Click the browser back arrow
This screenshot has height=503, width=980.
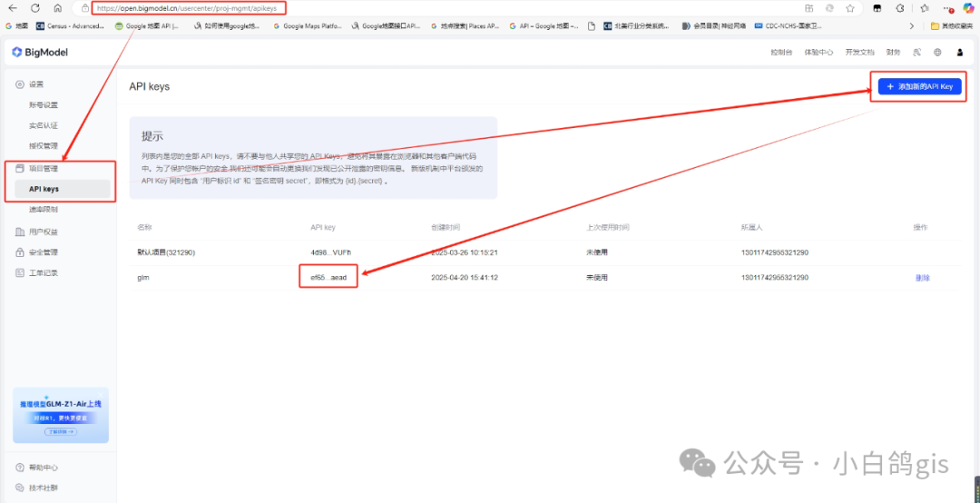point(13,8)
